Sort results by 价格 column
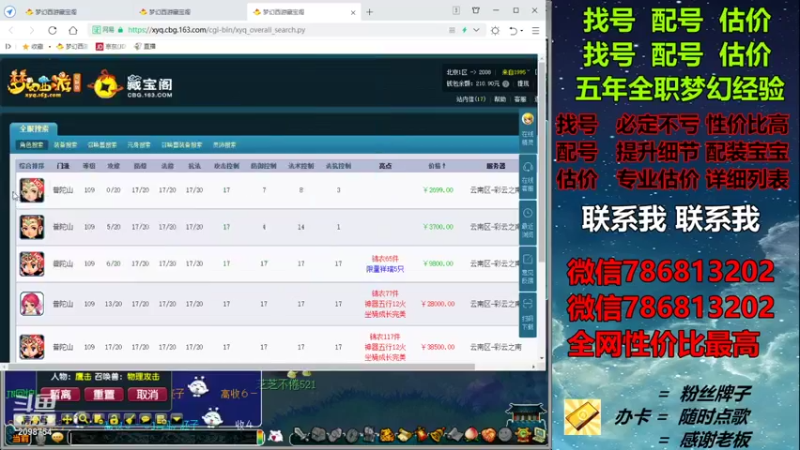Viewport: 800px width, 450px height. tap(437, 166)
